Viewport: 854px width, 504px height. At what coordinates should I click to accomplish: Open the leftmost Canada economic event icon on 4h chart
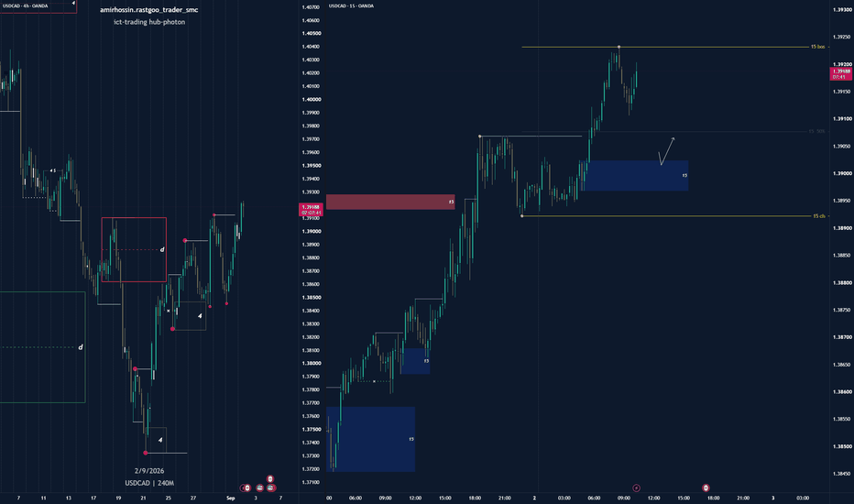[247, 488]
